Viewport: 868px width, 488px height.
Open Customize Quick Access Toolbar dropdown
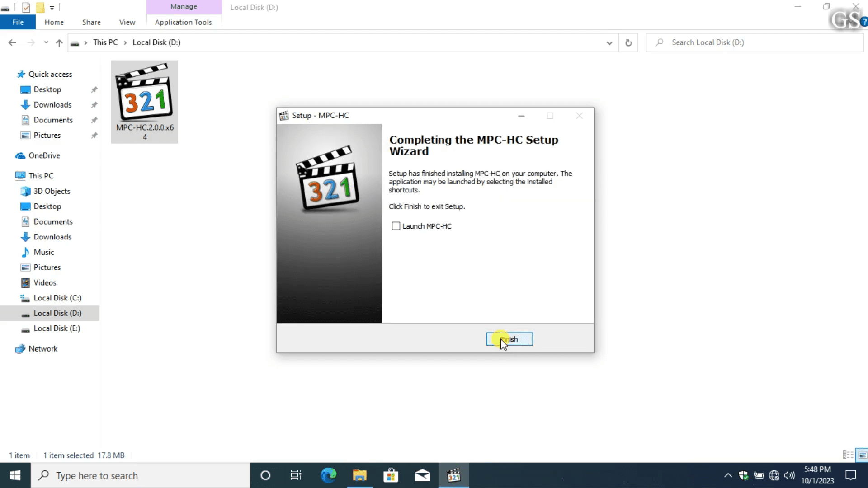pos(52,8)
